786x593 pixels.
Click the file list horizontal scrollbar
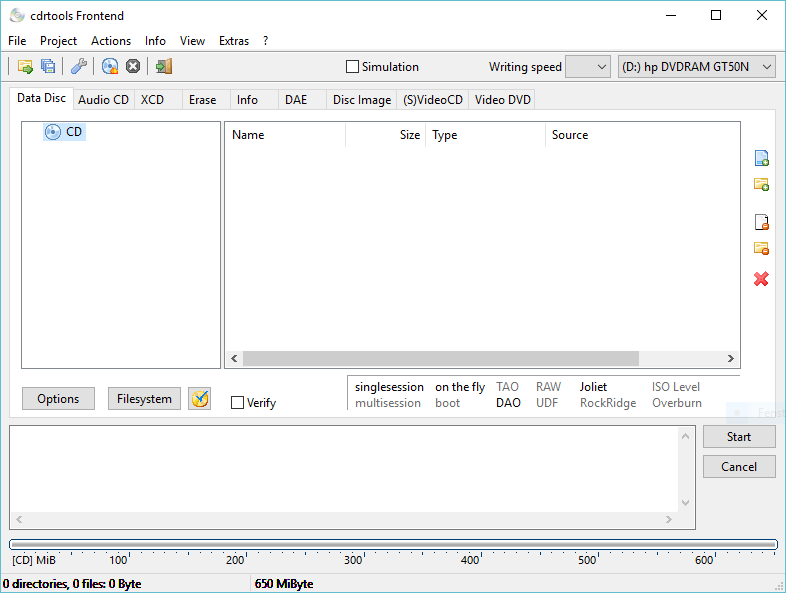(440, 359)
